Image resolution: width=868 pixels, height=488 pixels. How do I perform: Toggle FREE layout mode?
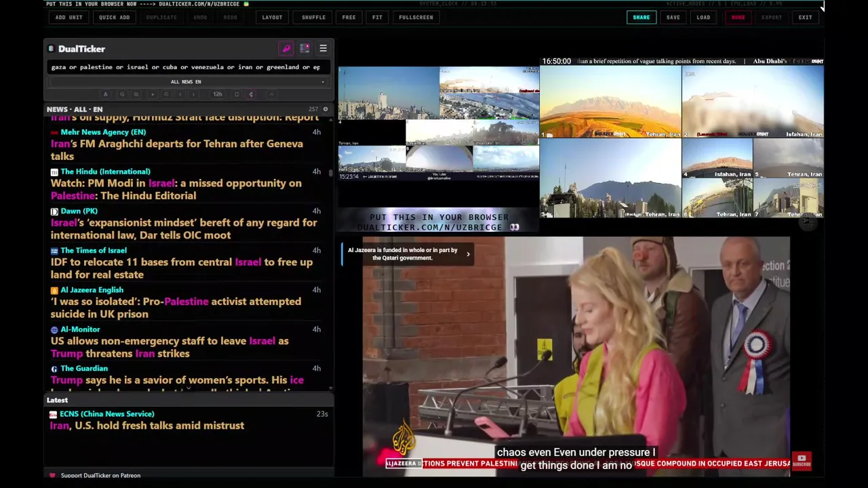pyautogui.click(x=349, y=18)
